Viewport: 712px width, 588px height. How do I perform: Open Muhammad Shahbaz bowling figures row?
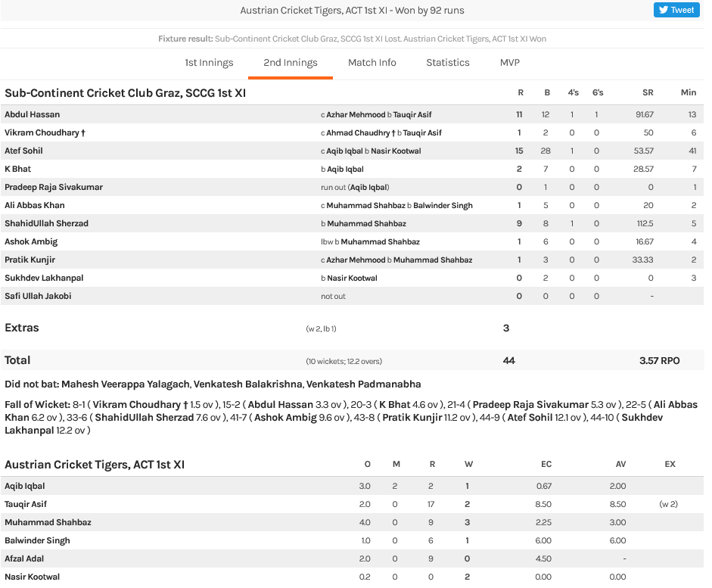coord(353,522)
